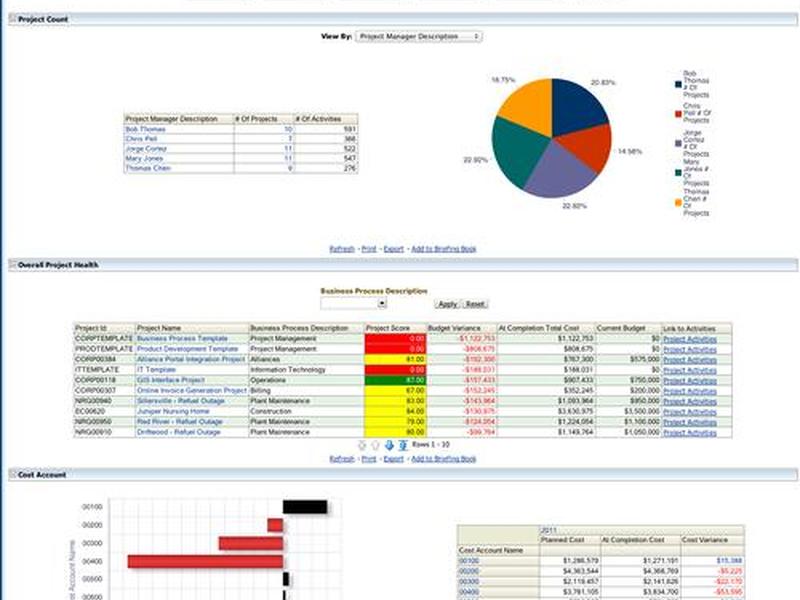Click the Apply button
Image resolution: width=800 pixels, height=600 pixels.
(x=447, y=304)
